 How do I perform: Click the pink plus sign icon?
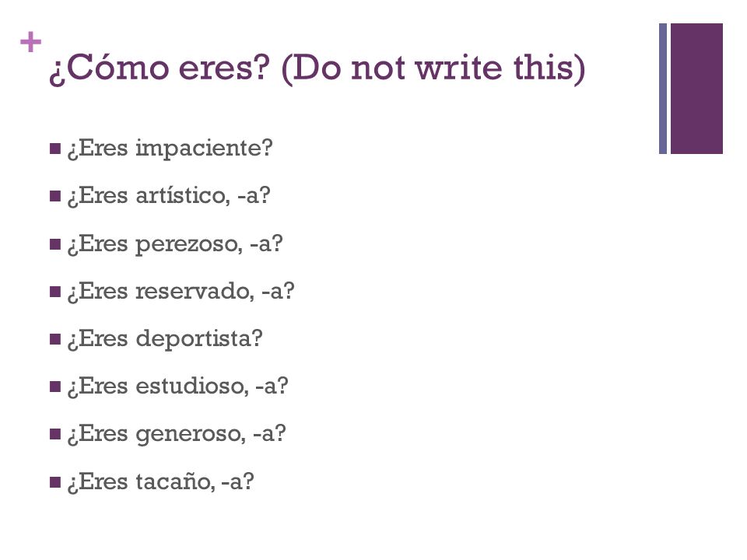click(x=31, y=42)
